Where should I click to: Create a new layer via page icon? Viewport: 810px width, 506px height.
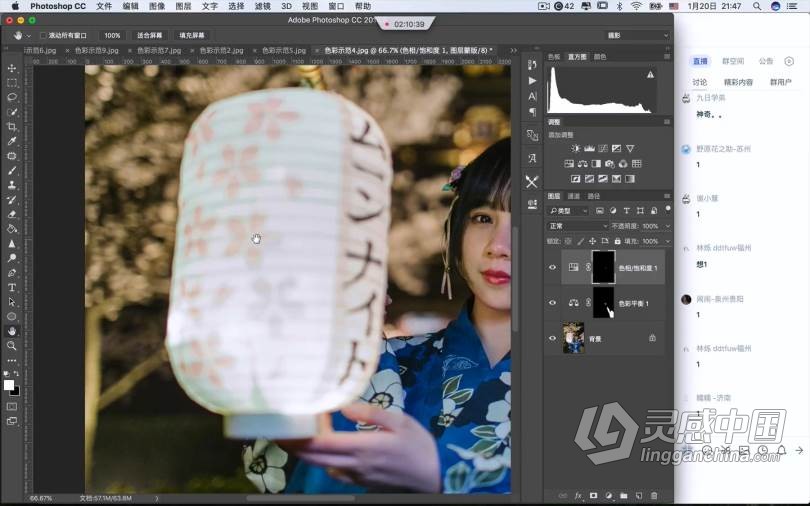coord(639,496)
